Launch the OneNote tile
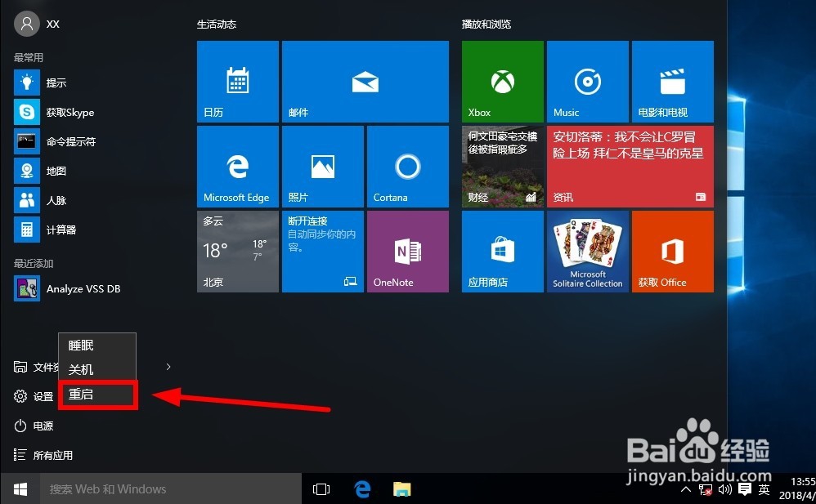Image resolution: width=816 pixels, height=504 pixels. coord(407,252)
